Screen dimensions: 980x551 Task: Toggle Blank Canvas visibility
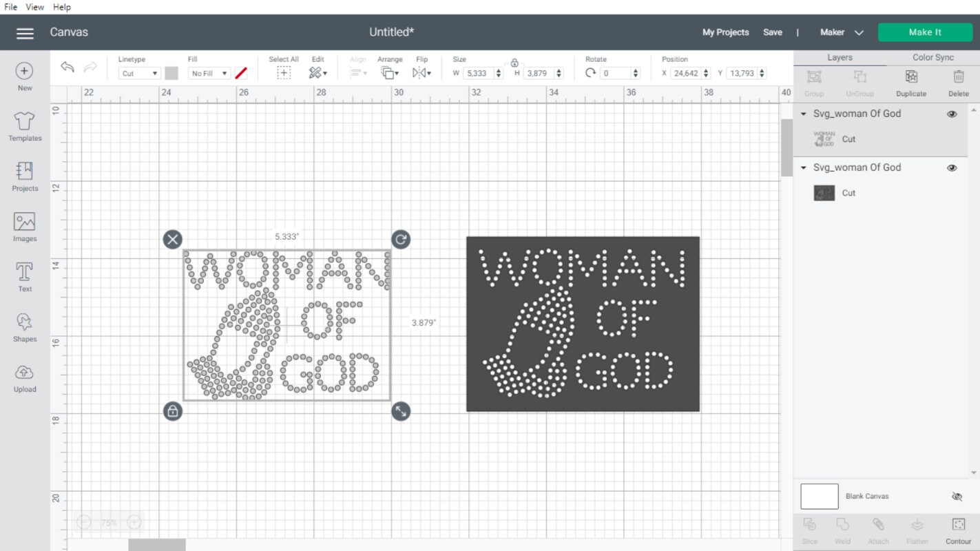957,496
